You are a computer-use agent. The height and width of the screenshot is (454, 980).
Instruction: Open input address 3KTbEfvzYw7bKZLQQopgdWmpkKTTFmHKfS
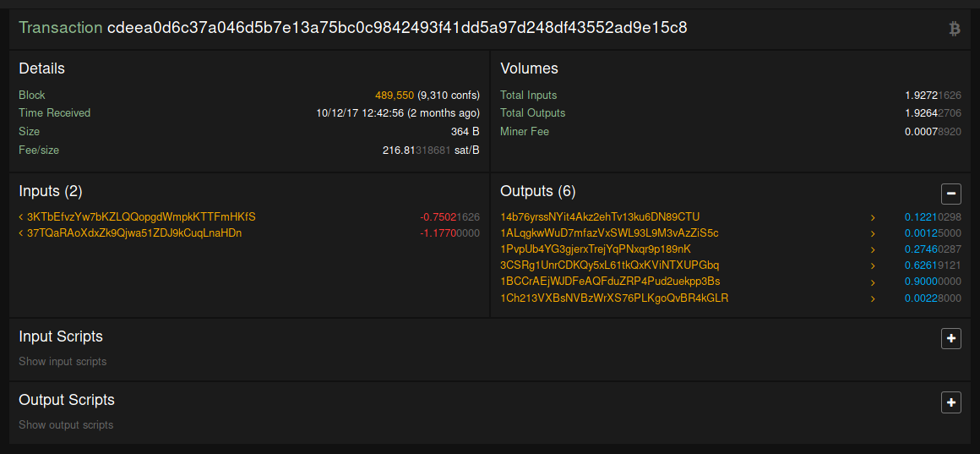coord(141,217)
